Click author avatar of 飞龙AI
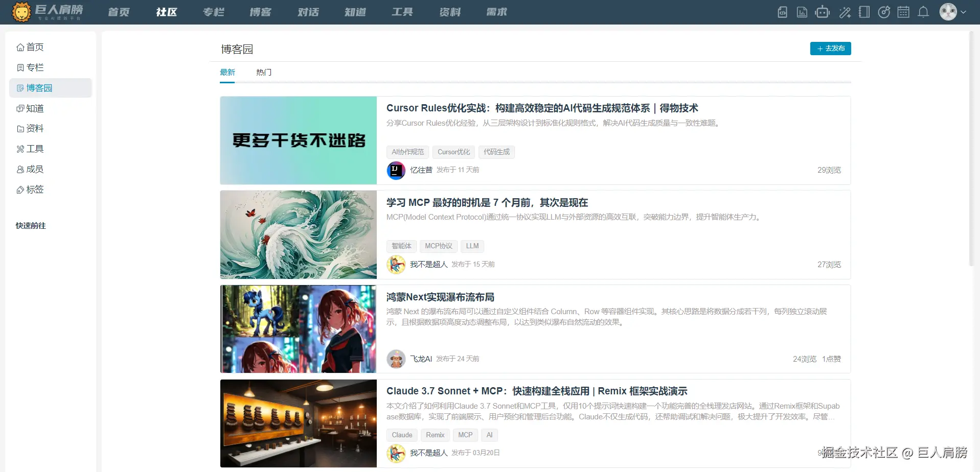 tap(396, 359)
